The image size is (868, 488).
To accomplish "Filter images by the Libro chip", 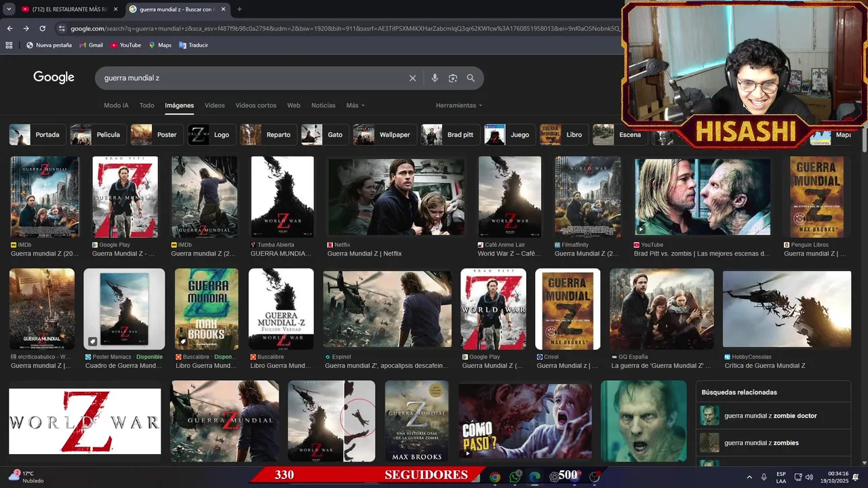I will (564, 135).
